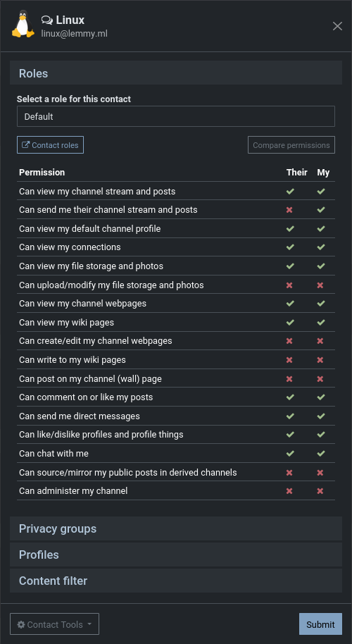Click Their checkmark for view my wiki pages
Viewport: 352px width, 644px height.
pos(290,323)
